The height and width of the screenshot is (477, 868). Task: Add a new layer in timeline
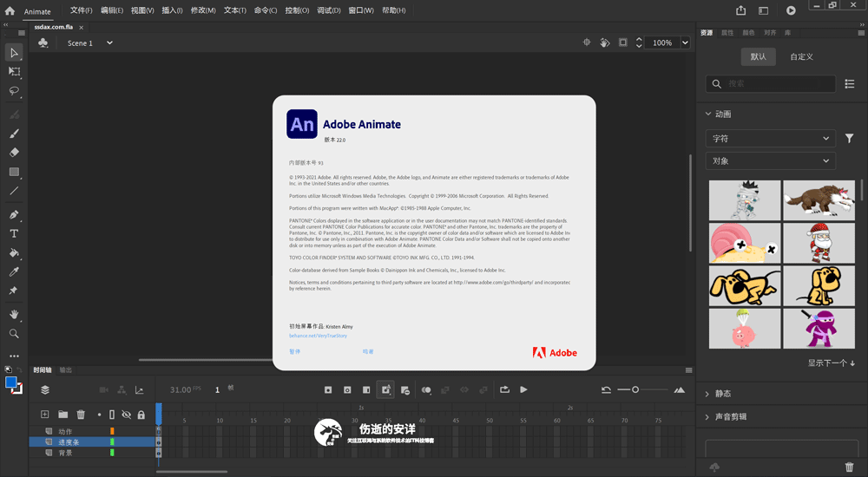click(x=45, y=414)
